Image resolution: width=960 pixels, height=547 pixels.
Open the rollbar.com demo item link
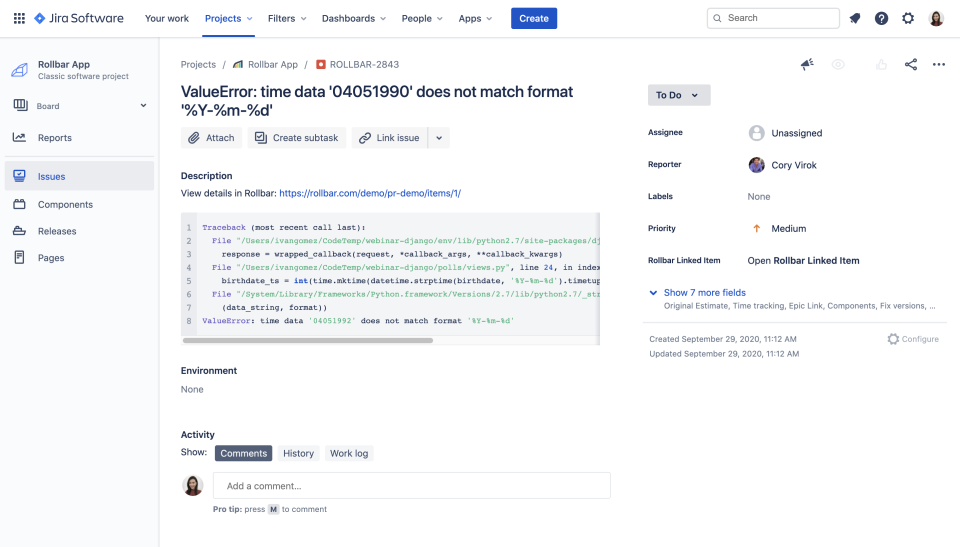pyautogui.click(x=370, y=193)
